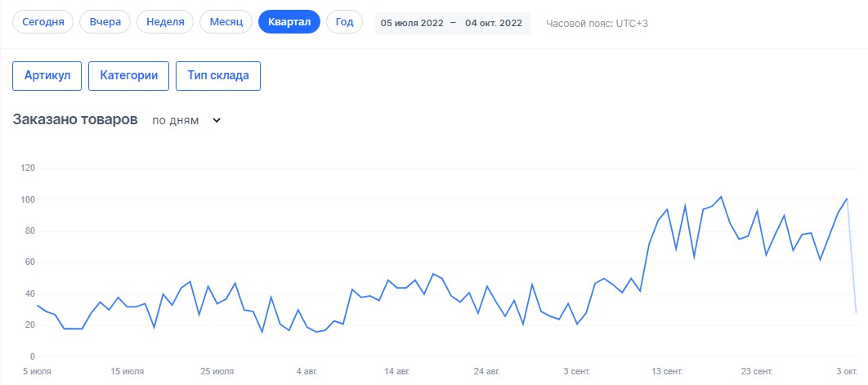Select the Сегодня period tab
This screenshot has height=385, width=868.
[43, 22]
